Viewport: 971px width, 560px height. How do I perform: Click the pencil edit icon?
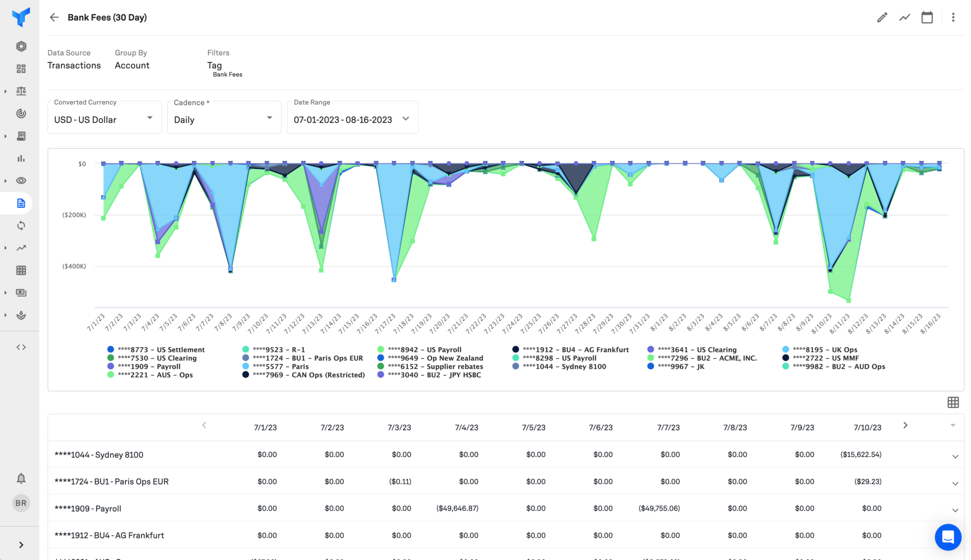(x=882, y=18)
